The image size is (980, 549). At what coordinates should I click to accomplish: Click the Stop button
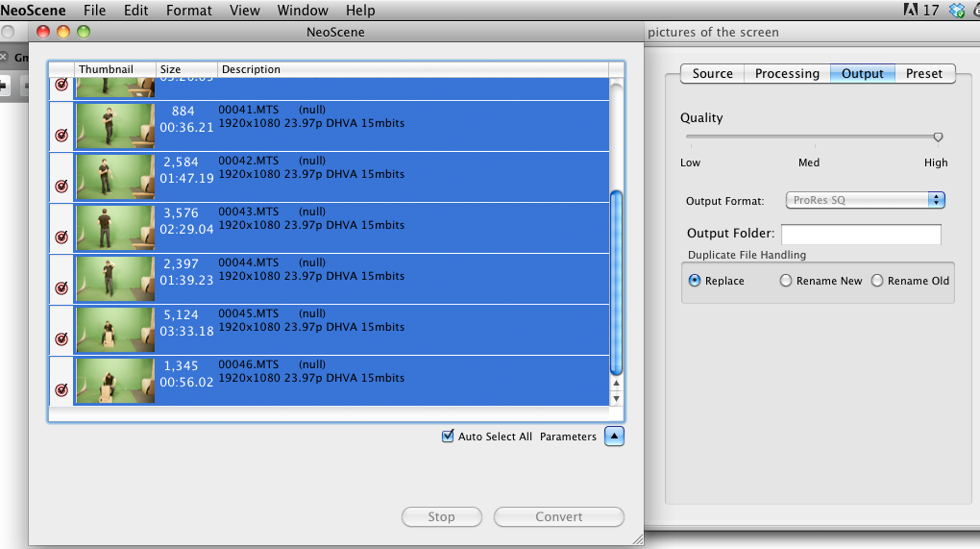point(441,517)
